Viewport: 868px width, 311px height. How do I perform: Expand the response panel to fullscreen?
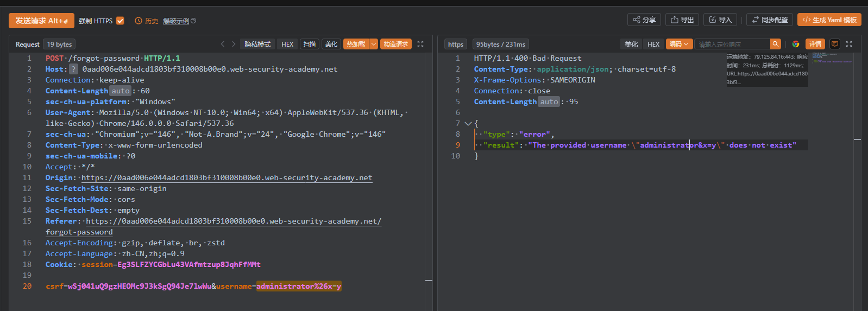[x=849, y=44]
